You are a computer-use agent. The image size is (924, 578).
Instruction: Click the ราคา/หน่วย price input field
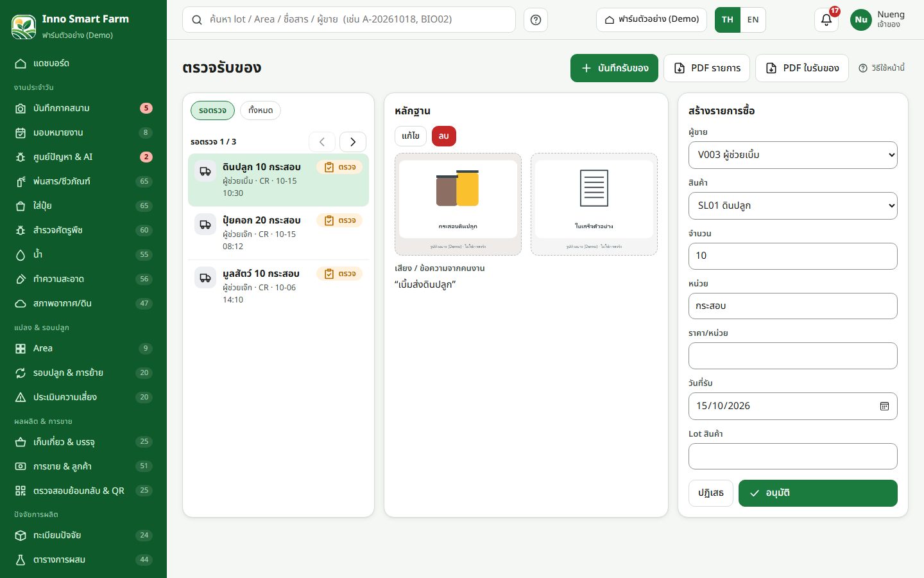click(793, 356)
